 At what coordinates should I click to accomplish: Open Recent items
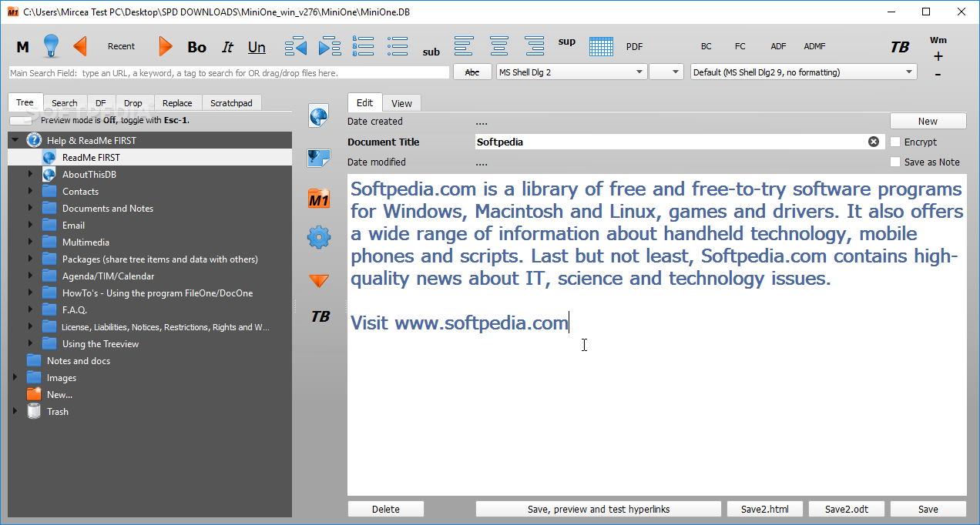pyautogui.click(x=121, y=46)
